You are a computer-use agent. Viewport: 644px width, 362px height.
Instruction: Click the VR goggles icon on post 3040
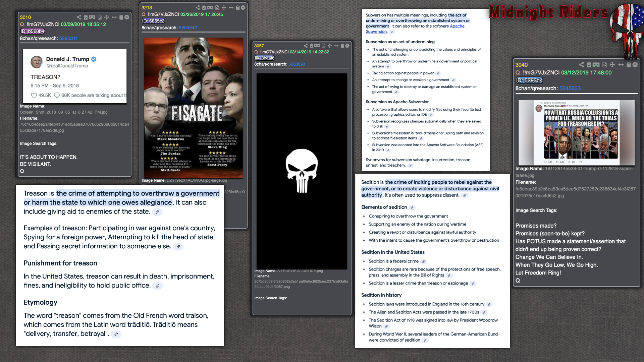click(x=596, y=64)
